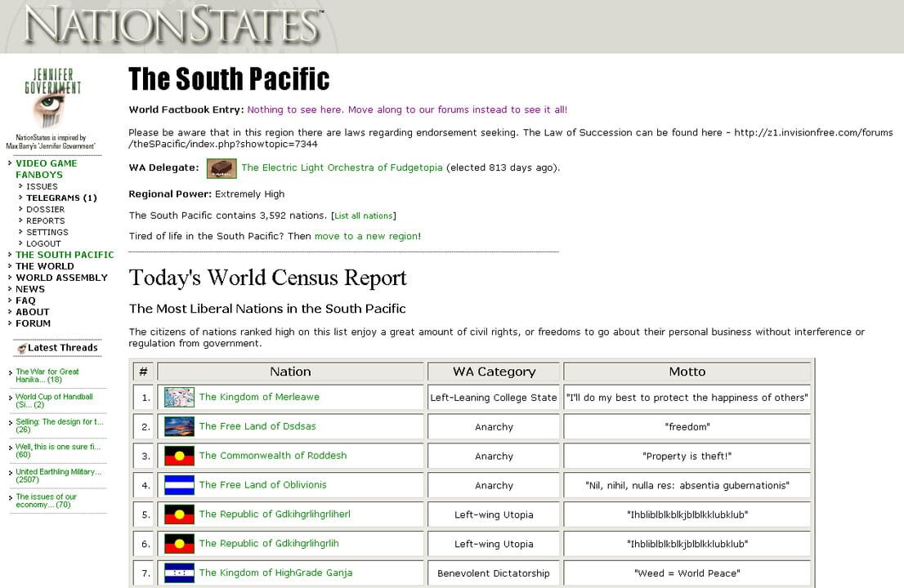The image size is (904, 588).
Task: Open the Settings sidebar item
Action: coord(47,232)
